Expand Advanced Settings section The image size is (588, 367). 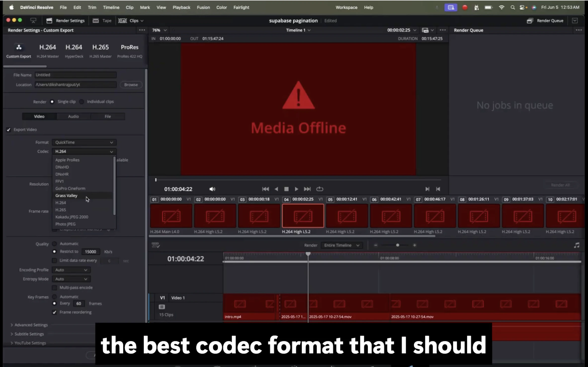coord(29,325)
